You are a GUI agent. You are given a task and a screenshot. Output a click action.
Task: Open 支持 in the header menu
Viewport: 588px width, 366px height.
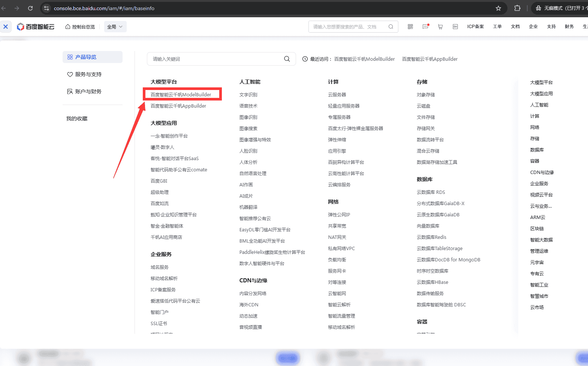551,27
